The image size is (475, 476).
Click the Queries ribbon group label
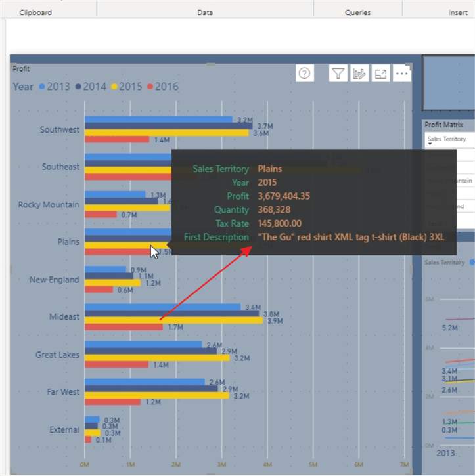coord(357,12)
